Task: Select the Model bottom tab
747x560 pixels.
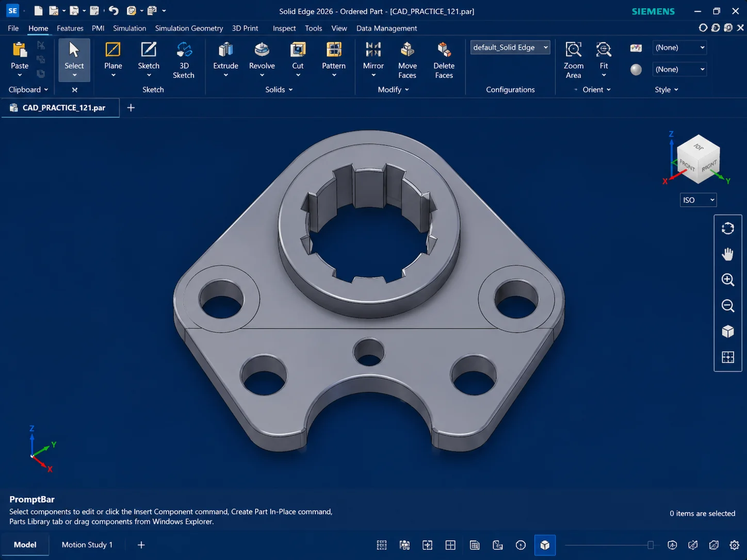Action: (x=25, y=545)
